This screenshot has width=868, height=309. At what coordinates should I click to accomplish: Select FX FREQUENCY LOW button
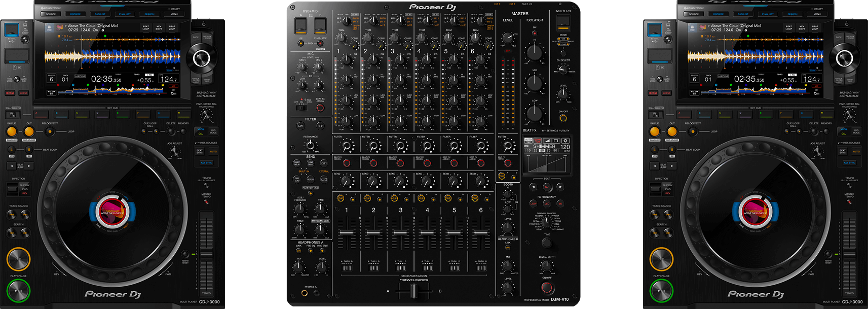(x=534, y=203)
